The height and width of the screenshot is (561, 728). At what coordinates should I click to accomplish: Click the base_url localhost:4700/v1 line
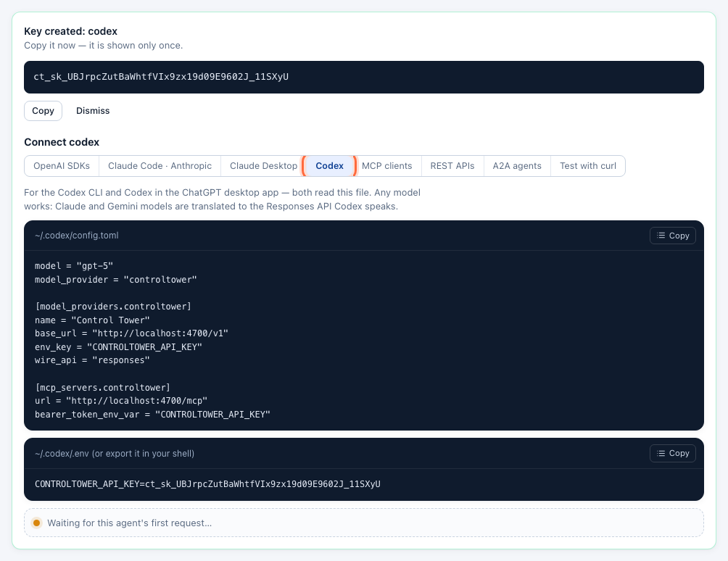pyautogui.click(x=131, y=333)
